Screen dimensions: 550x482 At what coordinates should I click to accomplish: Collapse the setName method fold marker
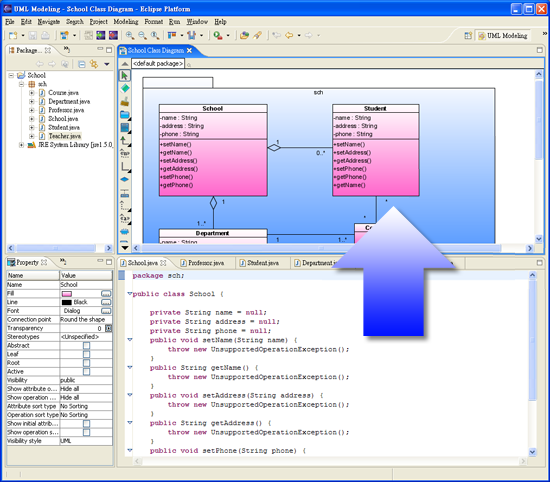point(130,340)
